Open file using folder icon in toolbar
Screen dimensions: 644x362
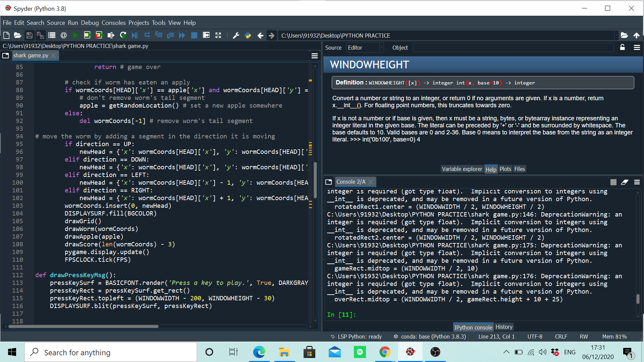point(17,35)
